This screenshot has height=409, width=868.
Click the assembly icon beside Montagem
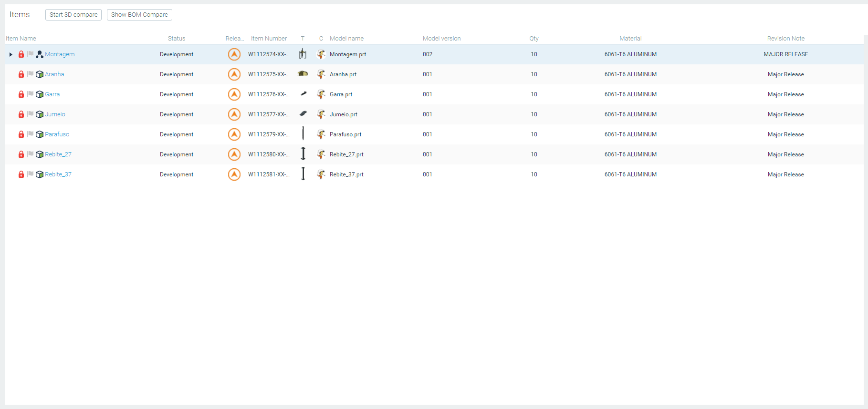40,54
